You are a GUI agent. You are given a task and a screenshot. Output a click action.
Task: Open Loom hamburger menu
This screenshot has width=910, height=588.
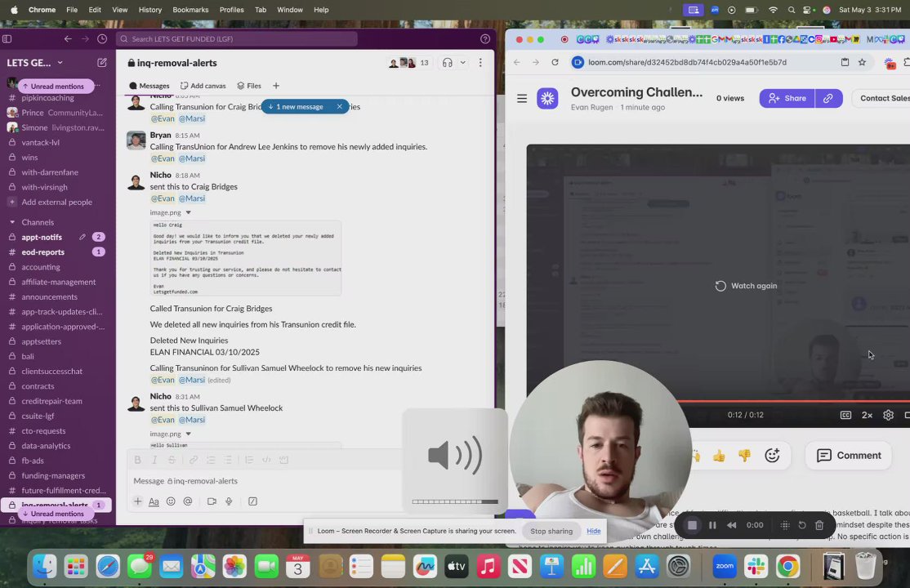522,99
